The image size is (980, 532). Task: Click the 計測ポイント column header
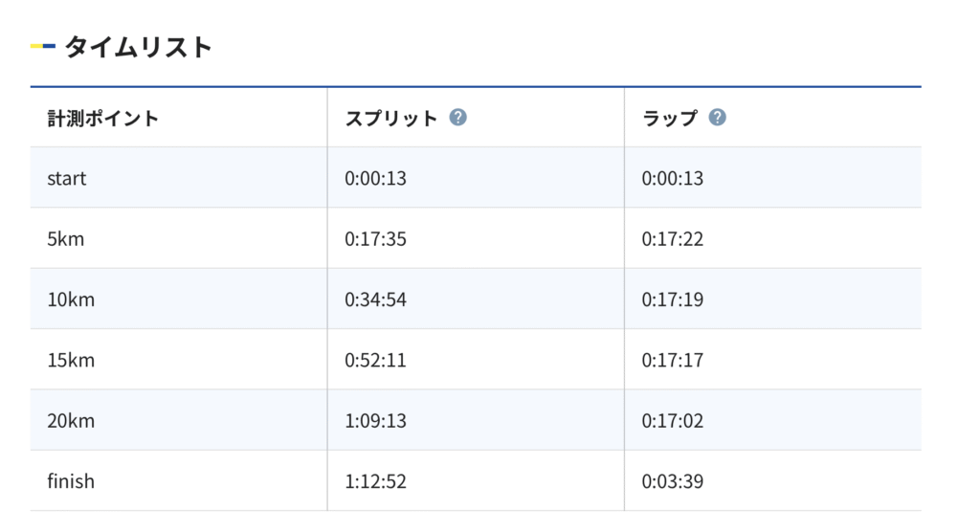pyautogui.click(x=103, y=118)
